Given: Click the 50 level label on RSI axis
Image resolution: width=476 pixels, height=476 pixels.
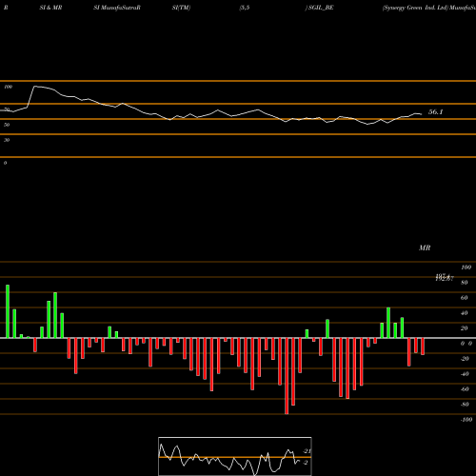Looking at the screenshot, I should pyautogui.click(x=7, y=125).
